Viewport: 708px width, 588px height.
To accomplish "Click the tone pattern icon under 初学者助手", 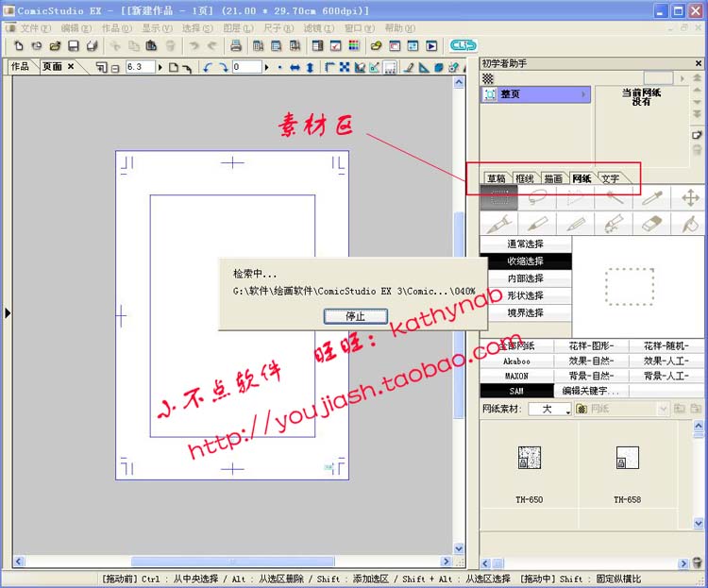I will 488,78.
